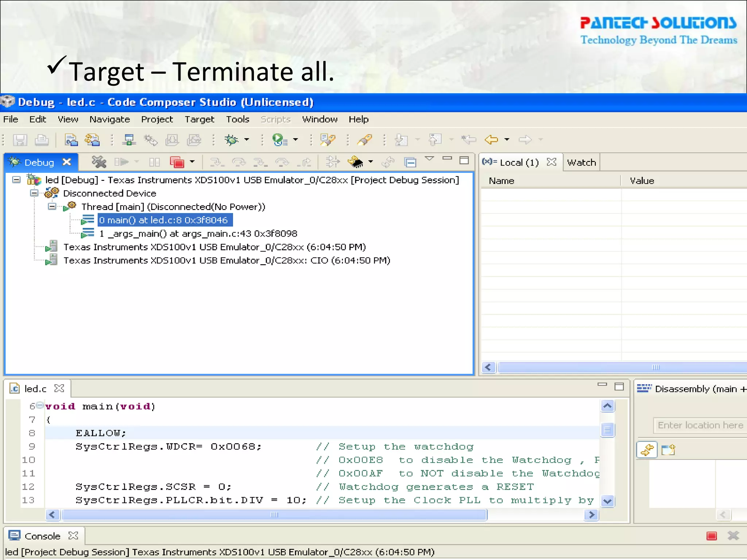747x560 pixels.
Task: Click the Connect Target plug icon
Action: tap(150, 140)
